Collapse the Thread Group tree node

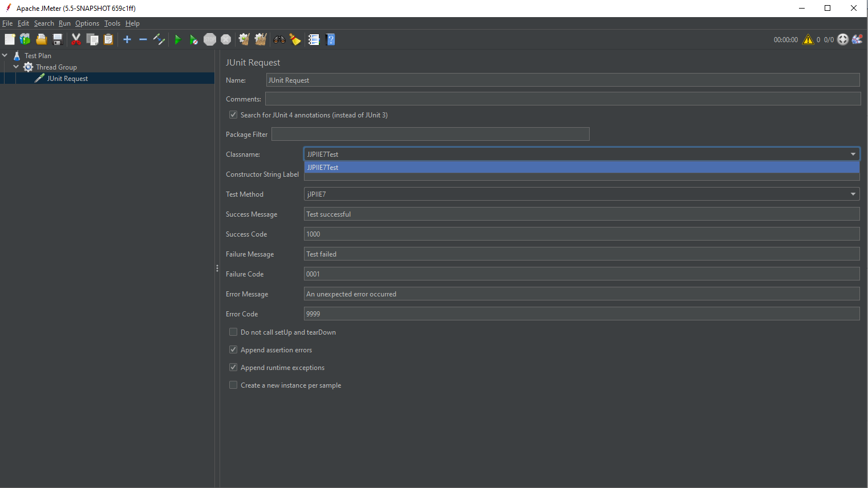point(16,67)
